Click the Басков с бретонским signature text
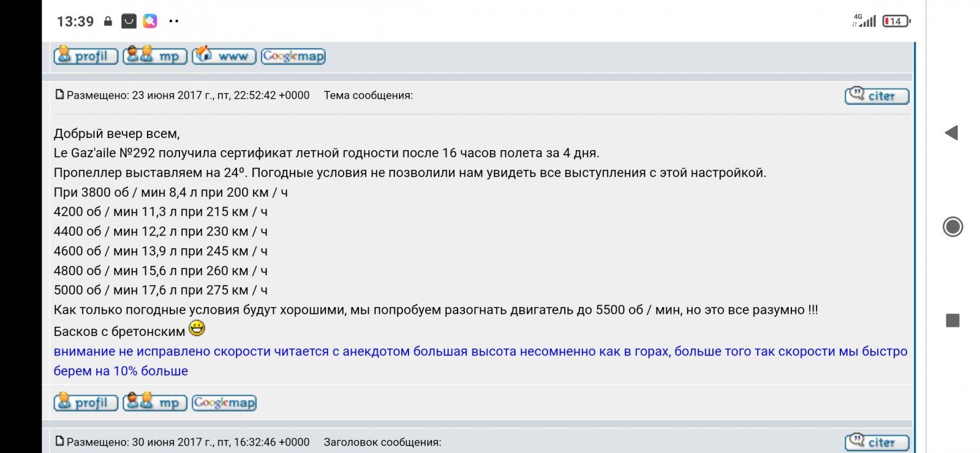980x453 pixels. click(x=119, y=332)
